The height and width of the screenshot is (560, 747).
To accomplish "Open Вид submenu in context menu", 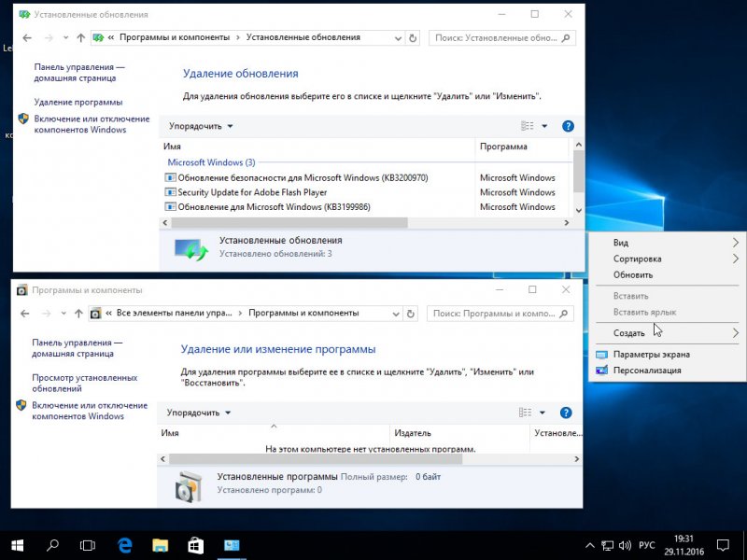I will pos(668,243).
